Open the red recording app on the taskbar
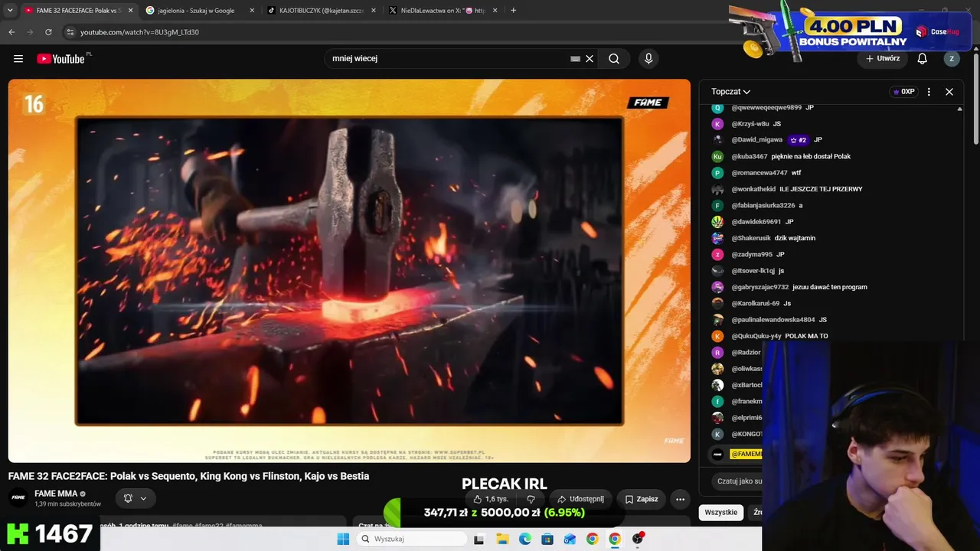The image size is (980, 551). [638, 539]
